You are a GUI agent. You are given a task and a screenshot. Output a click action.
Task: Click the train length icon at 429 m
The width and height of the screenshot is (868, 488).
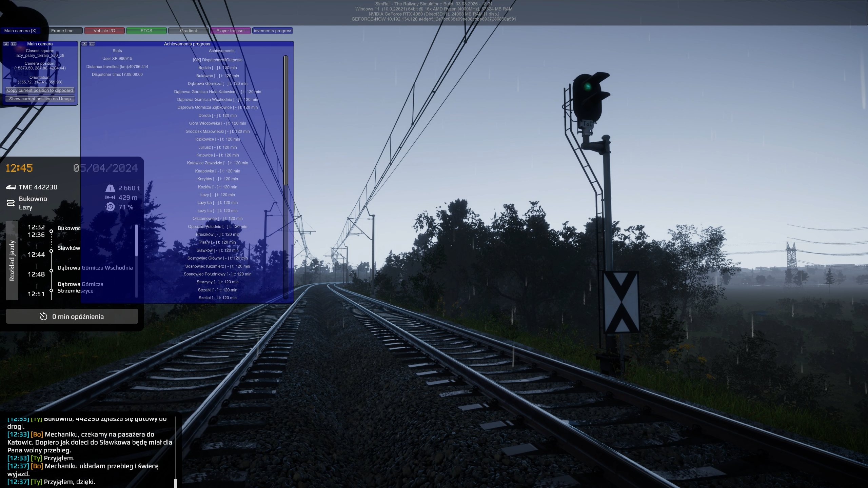pos(110,198)
